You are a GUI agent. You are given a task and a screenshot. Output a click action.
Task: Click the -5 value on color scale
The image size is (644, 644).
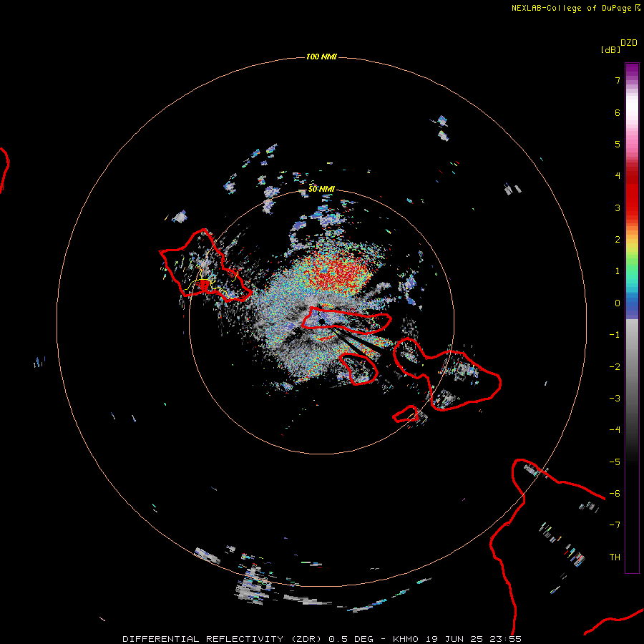615,462
